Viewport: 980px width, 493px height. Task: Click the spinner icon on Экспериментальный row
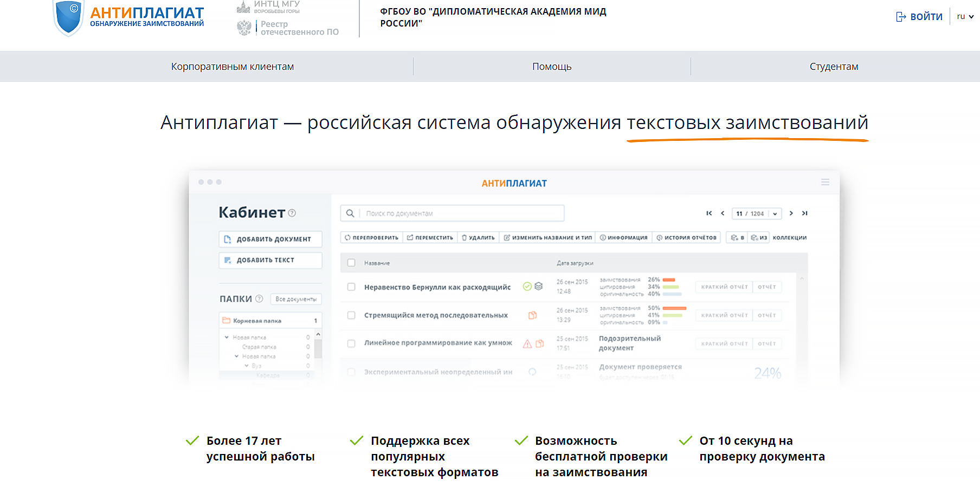pos(532,372)
